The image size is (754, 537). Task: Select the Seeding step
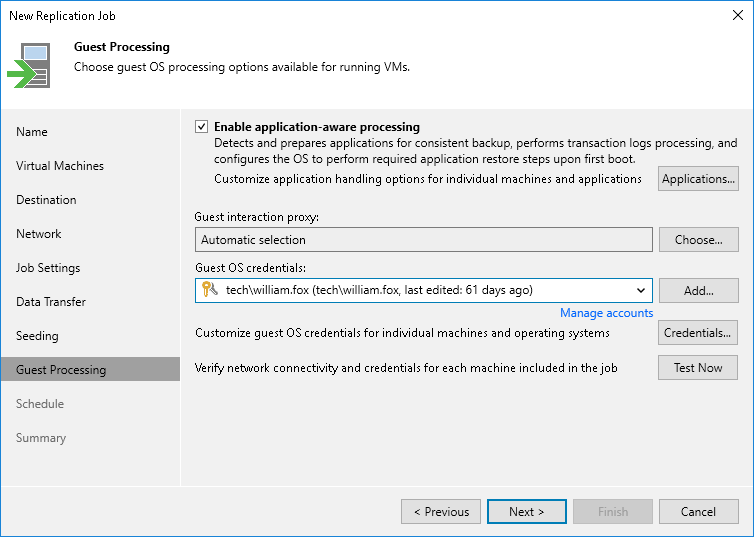coord(37,336)
